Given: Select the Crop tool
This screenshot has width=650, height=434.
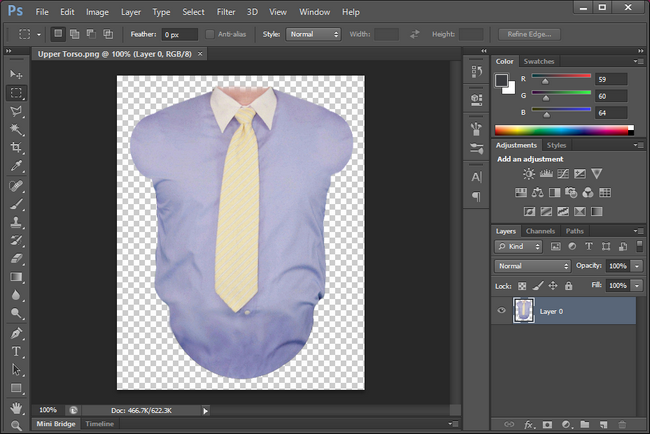Looking at the screenshot, I should coord(16,148).
